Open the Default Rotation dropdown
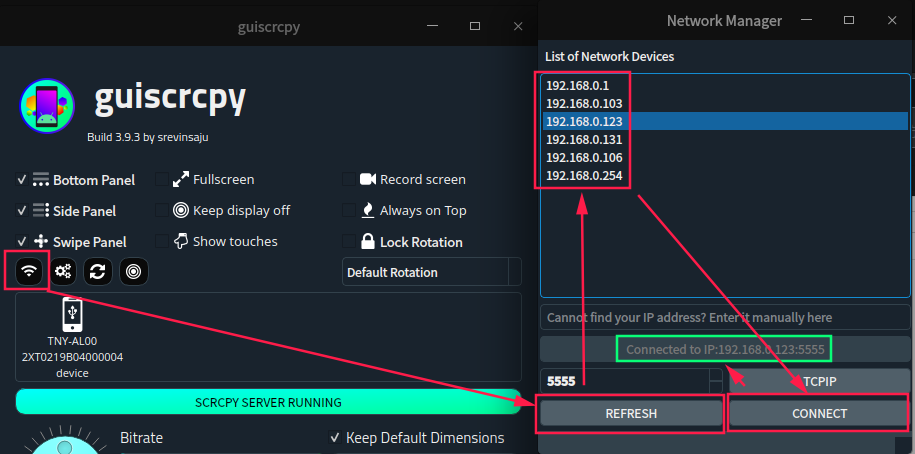This screenshot has height=454, width=915. (432, 273)
